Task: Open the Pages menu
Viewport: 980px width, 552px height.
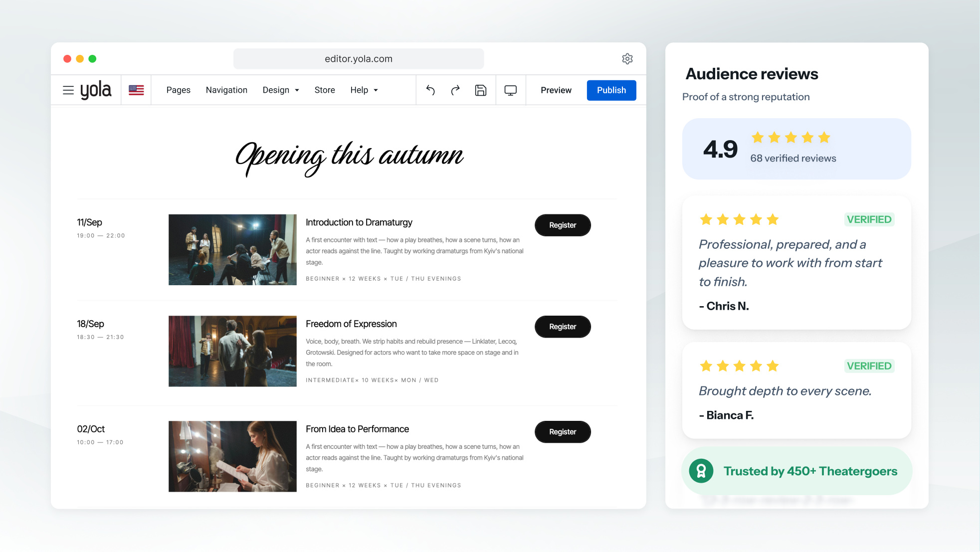Action: coord(179,90)
